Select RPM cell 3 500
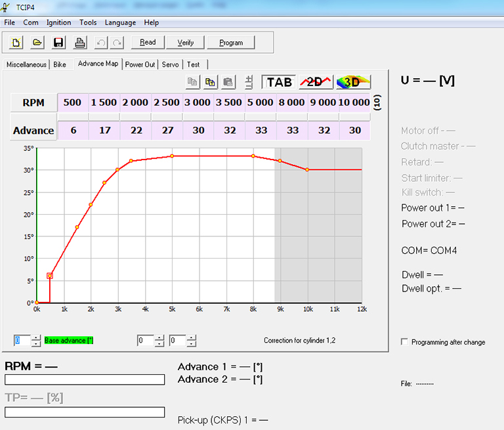 (x=230, y=102)
